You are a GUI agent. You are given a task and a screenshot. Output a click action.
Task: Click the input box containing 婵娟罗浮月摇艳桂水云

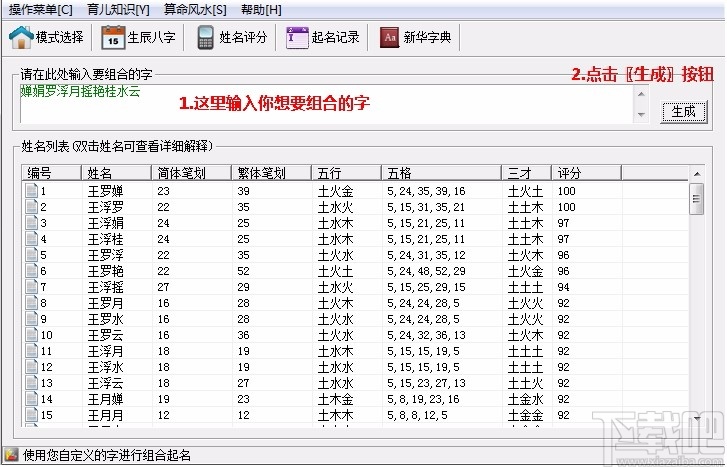click(x=327, y=104)
